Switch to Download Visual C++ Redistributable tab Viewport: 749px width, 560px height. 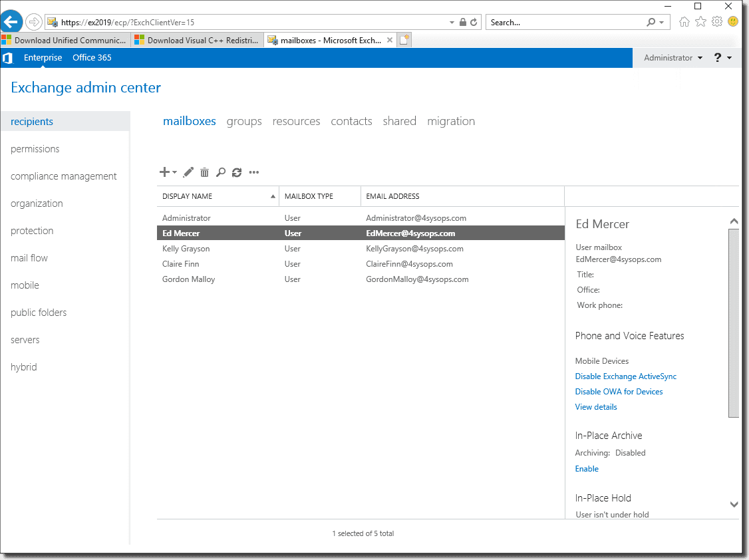(x=198, y=40)
